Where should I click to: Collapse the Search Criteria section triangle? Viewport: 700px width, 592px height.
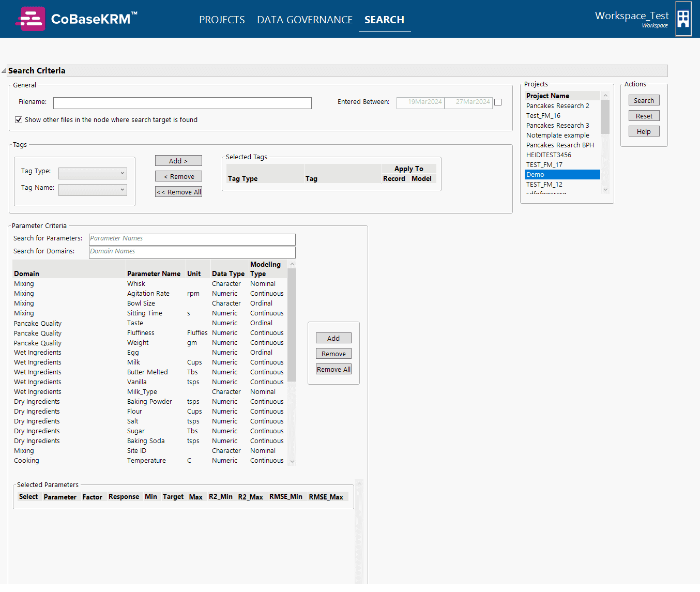(4, 71)
